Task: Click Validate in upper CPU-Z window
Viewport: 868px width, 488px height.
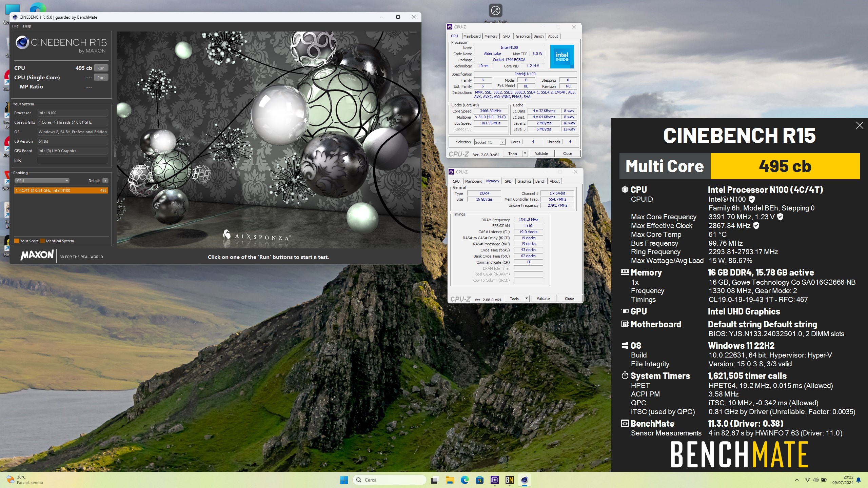Action: [x=541, y=154]
